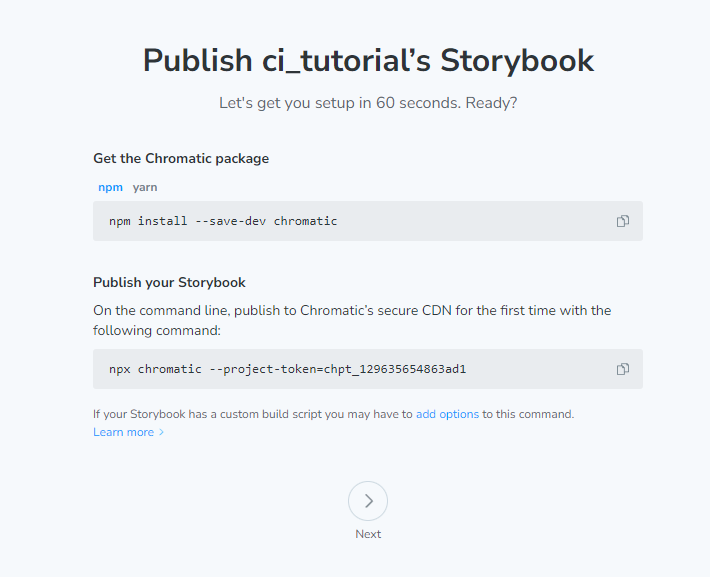Copy the npx chromatic project-token command
The height and width of the screenshot is (577, 710).
[623, 369]
